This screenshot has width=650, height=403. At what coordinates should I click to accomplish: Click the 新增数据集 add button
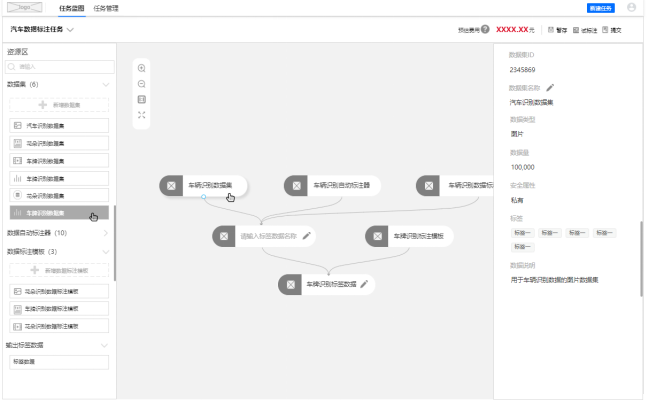pyautogui.click(x=58, y=104)
